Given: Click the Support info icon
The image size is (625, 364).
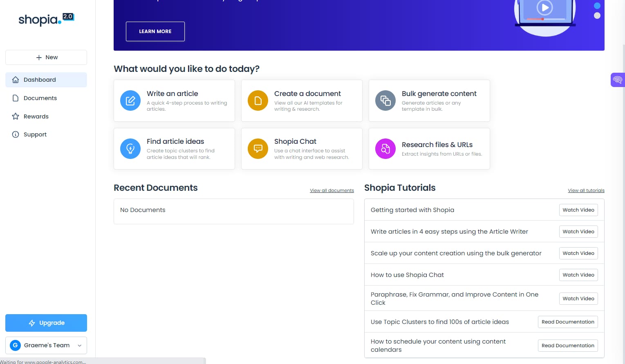Looking at the screenshot, I should [15, 134].
